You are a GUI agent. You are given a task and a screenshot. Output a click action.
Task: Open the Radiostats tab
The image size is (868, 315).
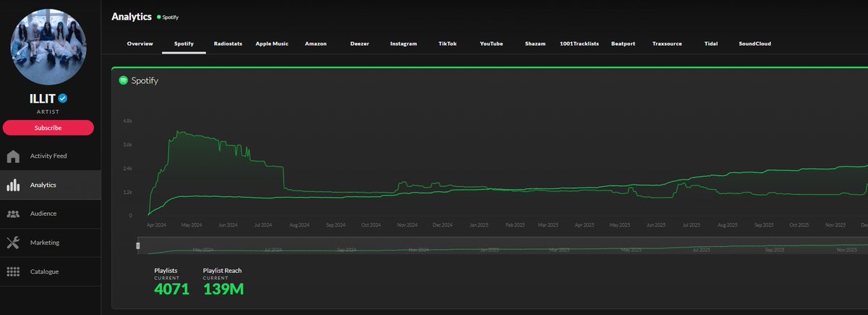click(x=229, y=43)
